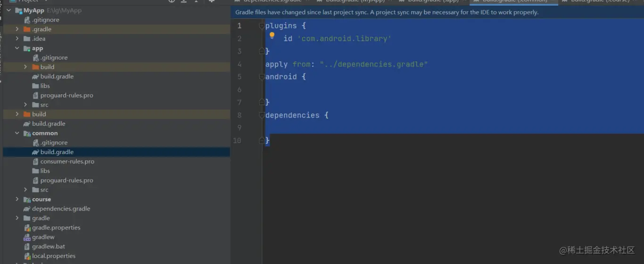Click "../dependencies.gradle" string on line 4
Viewport: 644px width, 264px height.
[x=374, y=64]
